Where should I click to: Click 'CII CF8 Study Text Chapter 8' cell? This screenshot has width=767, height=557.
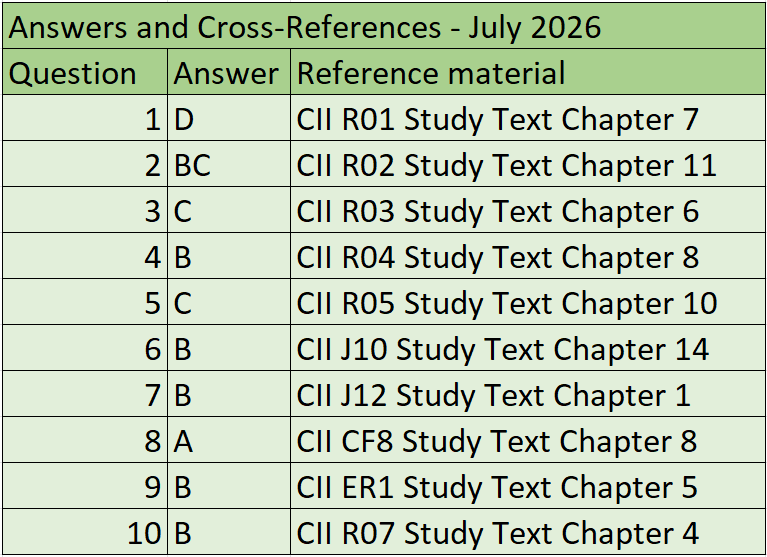[528, 440]
